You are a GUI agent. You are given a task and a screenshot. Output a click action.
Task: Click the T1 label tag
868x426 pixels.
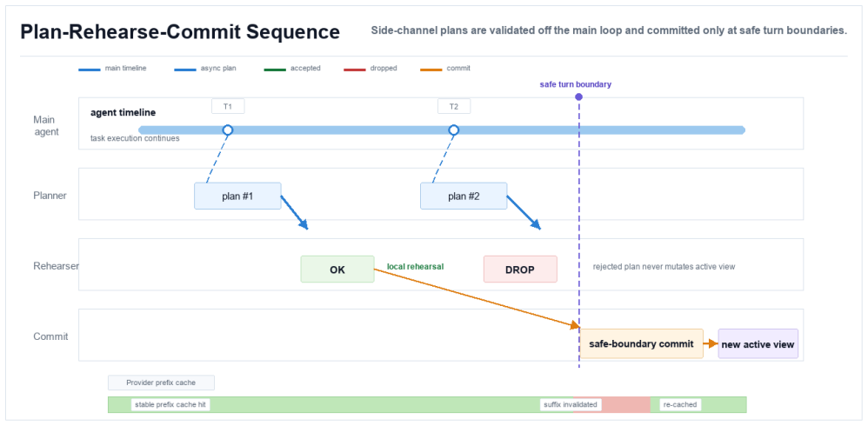point(228,106)
